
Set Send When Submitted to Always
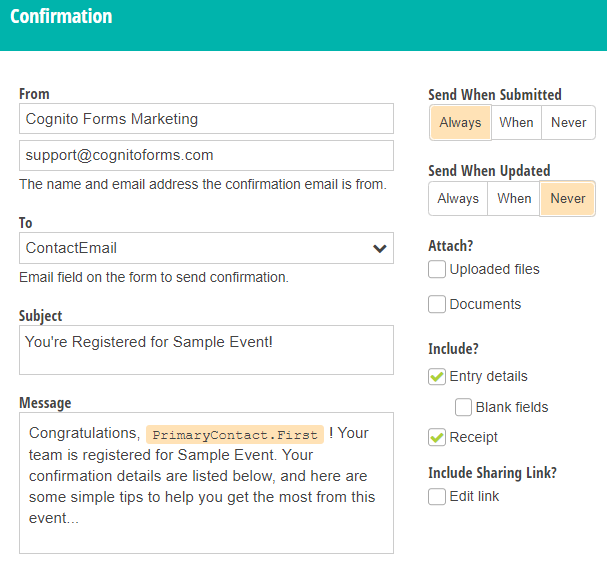(x=460, y=122)
